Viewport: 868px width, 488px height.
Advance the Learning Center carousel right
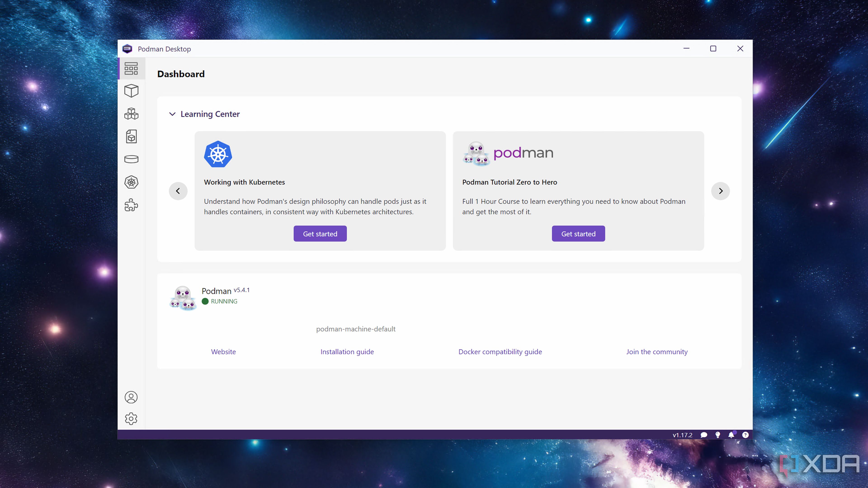[720, 191]
